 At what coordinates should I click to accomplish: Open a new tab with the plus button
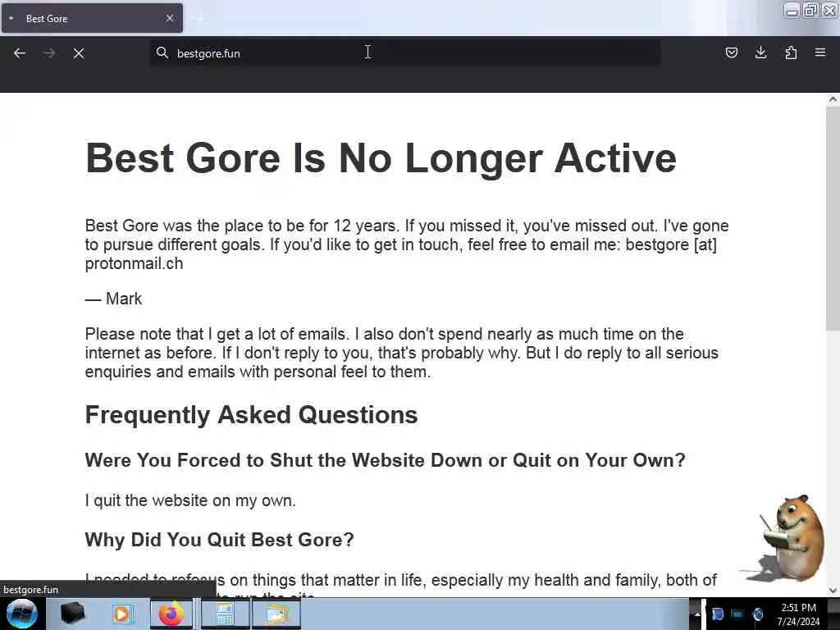point(200,19)
